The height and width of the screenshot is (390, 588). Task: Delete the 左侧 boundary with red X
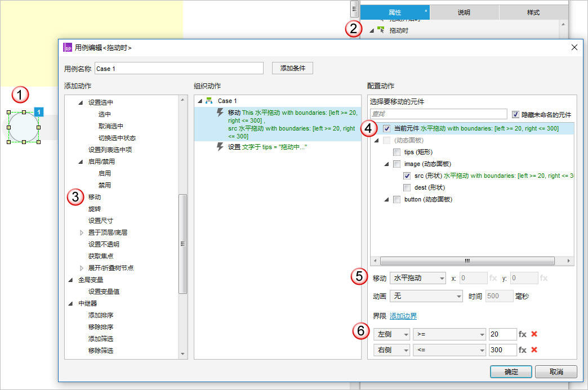pyautogui.click(x=534, y=334)
